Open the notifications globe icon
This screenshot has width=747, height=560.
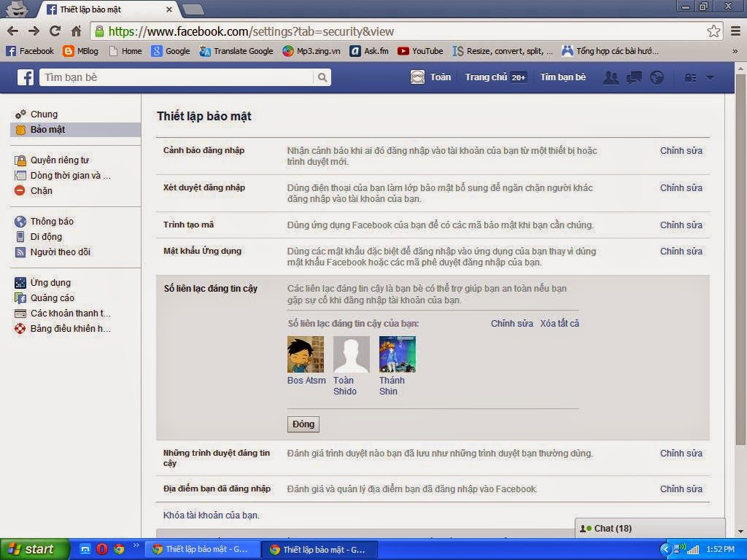click(657, 77)
